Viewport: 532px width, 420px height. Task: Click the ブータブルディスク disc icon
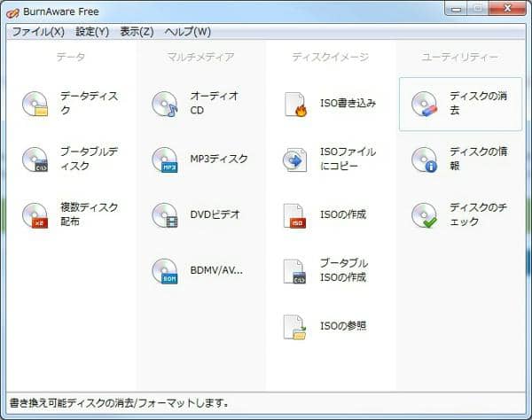click(x=35, y=159)
